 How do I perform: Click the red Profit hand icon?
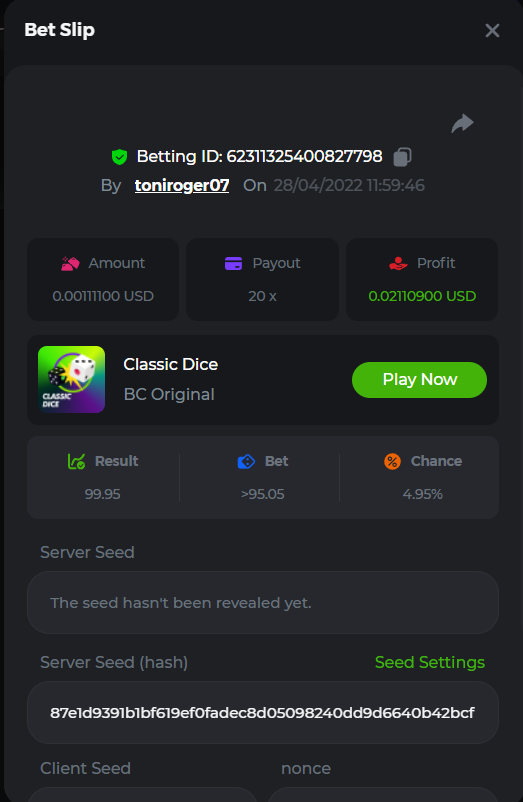398,263
